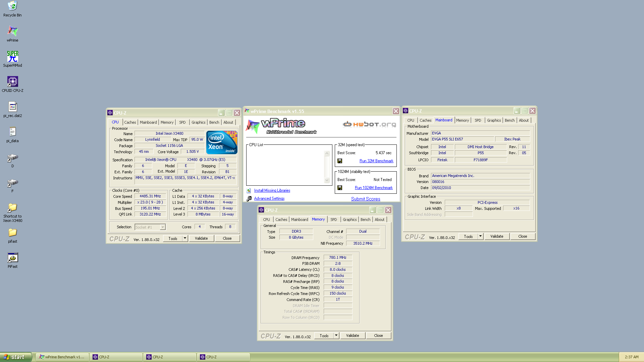
Task: Open the CPUID CPU-Z desktop shortcut
Action: point(12,81)
